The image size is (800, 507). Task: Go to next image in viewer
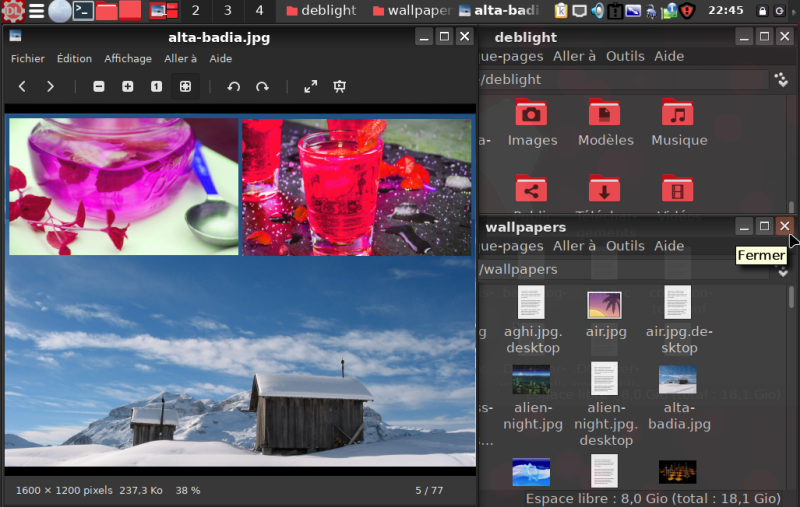point(50,87)
